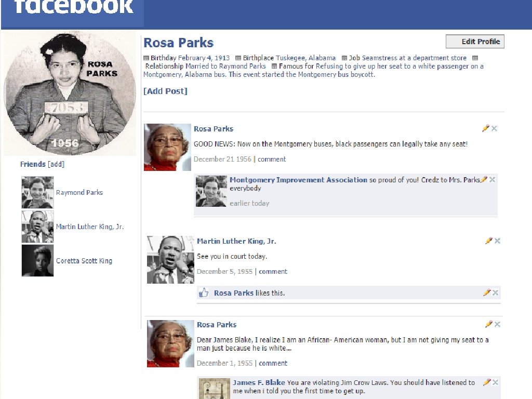The width and height of the screenshot is (532, 399).
Task: Click the Rosa Parks main profile picture
Action: click(x=70, y=94)
